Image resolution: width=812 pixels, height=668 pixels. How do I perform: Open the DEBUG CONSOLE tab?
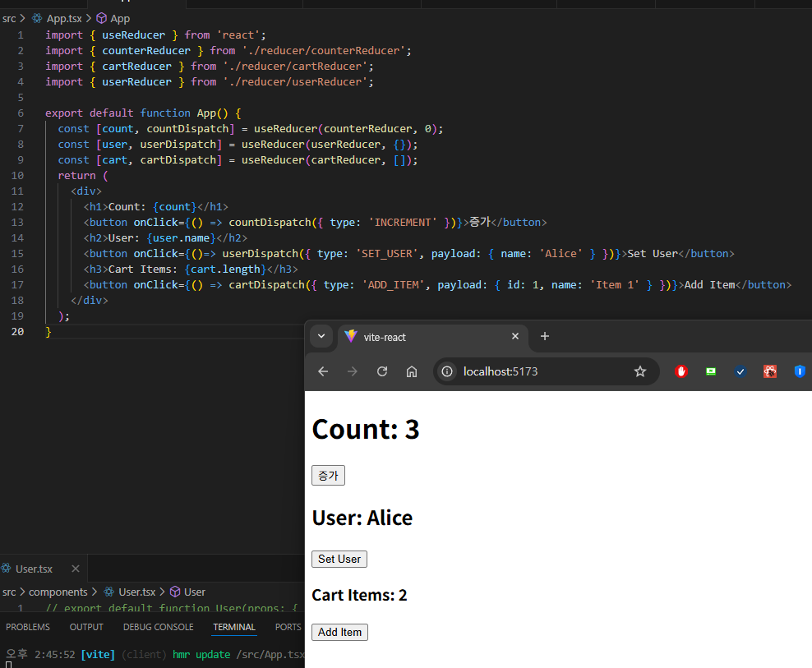[x=159, y=627]
